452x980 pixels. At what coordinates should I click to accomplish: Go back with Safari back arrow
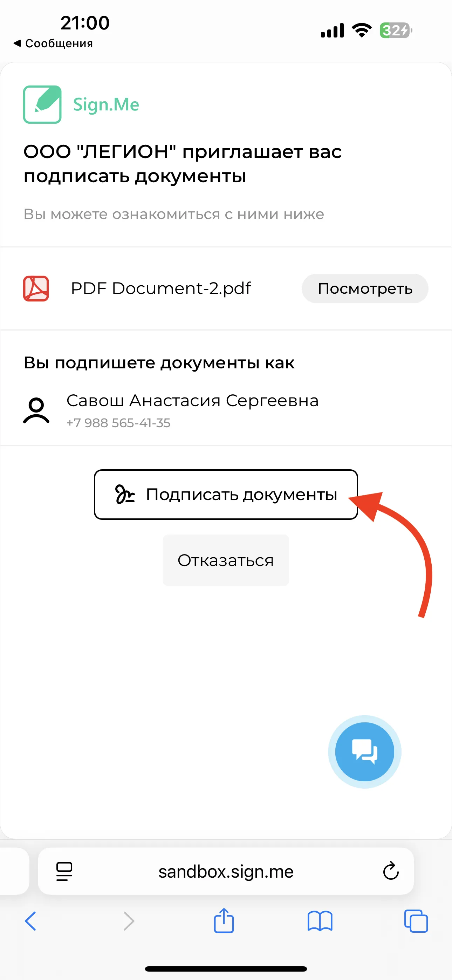coord(30,921)
